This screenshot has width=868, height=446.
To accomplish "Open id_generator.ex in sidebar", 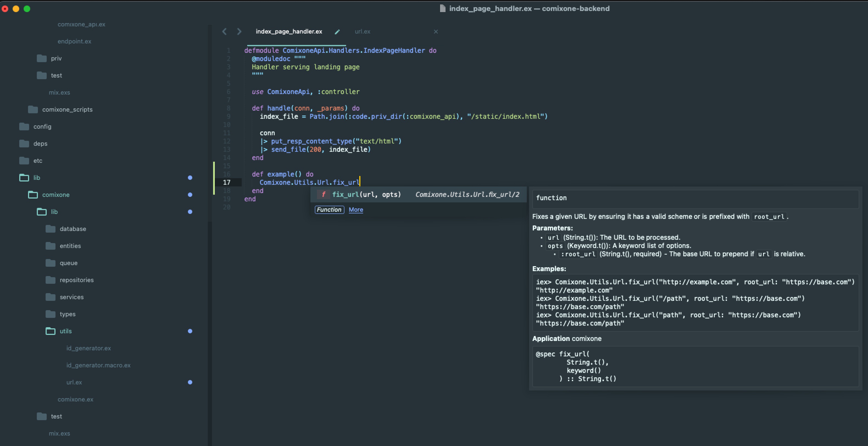I will click(x=89, y=348).
